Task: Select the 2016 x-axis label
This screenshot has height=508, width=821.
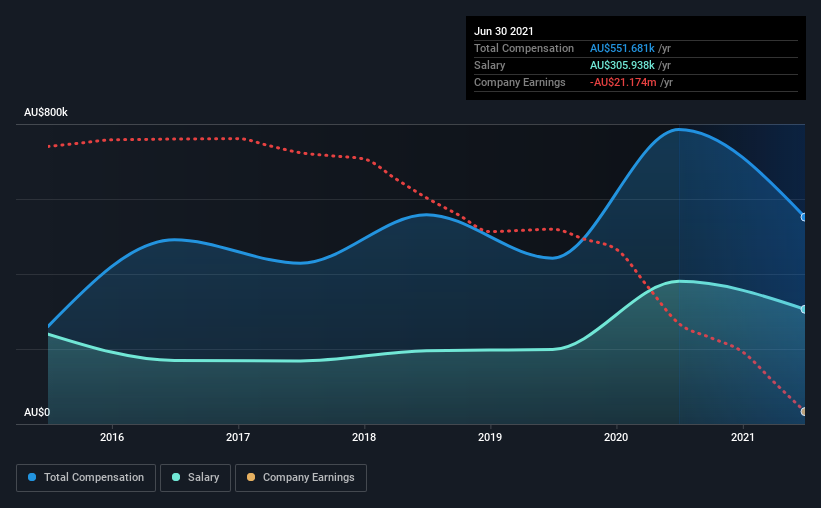Action: [x=112, y=437]
